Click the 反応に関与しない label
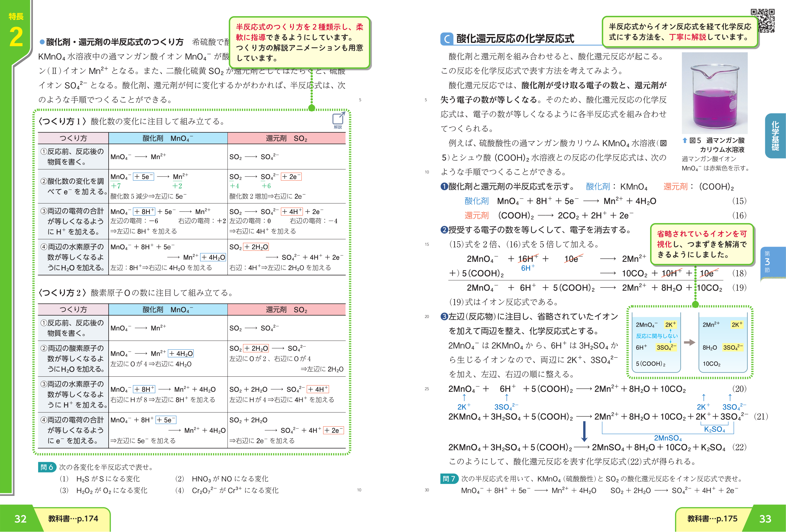 click(x=657, y=336)
